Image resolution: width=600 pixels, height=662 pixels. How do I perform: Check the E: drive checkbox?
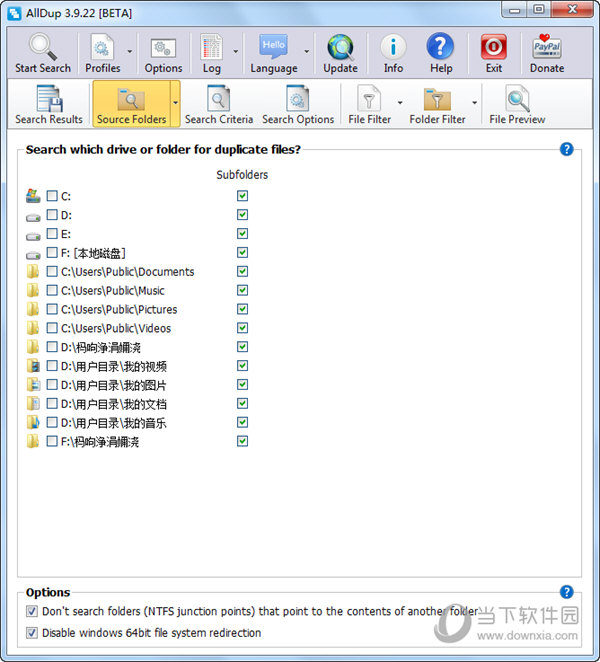coord(52,233)
